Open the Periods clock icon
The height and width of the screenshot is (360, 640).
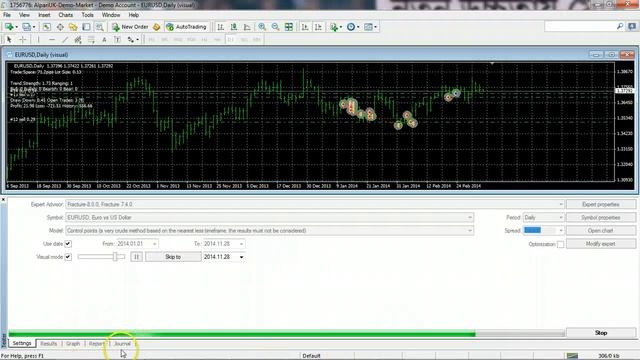351,27
